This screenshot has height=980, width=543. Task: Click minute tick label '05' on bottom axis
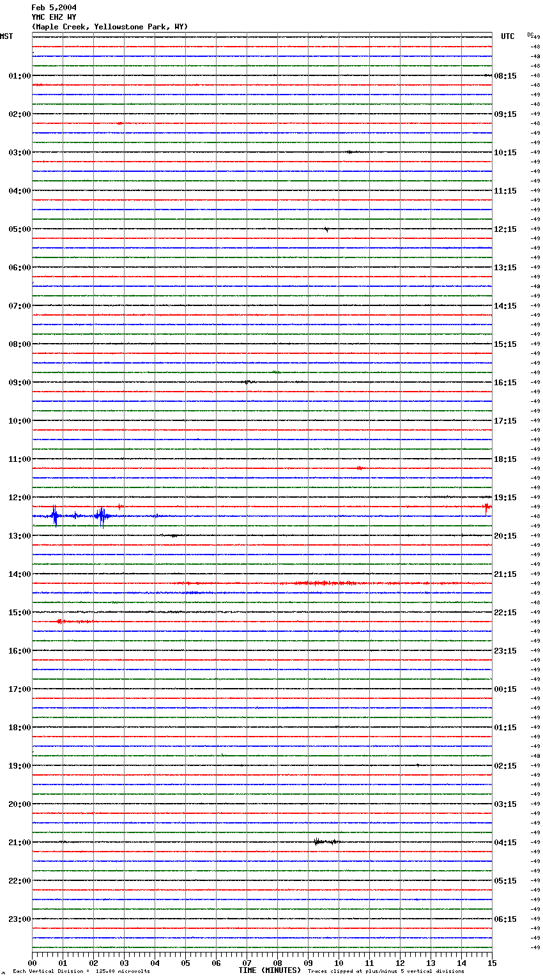point(185,963)
